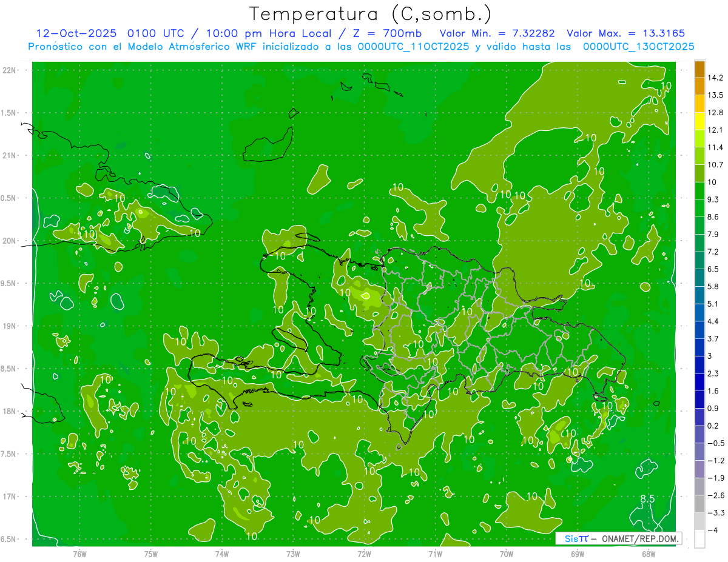Screen dimensions: 728x562
Task: Click the "19N" latitude axis label
Action: (9, 326)
